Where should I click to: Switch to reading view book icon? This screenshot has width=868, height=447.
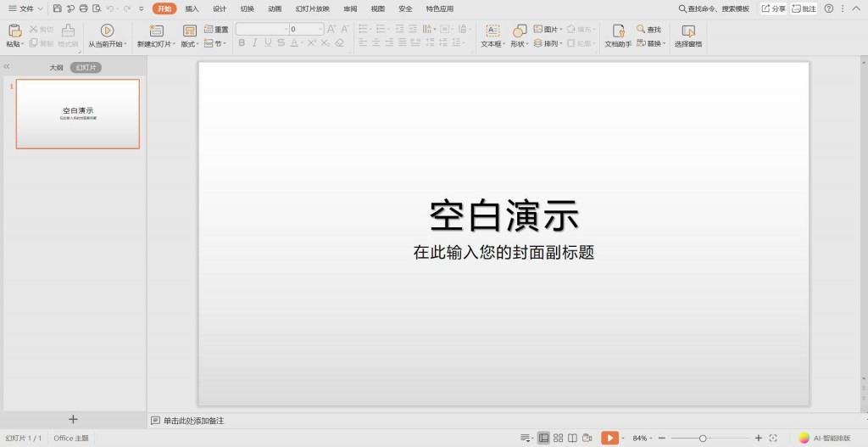click(572, 438)
